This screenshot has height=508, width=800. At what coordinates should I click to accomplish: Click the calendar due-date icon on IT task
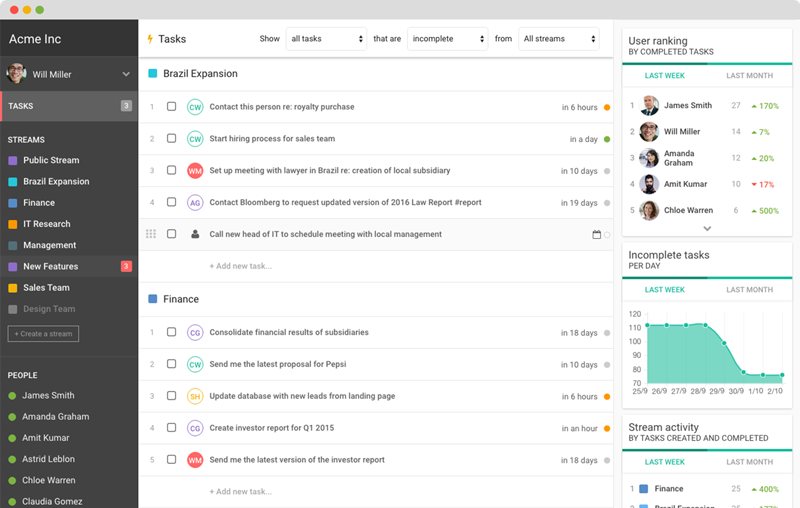[596, 235]
